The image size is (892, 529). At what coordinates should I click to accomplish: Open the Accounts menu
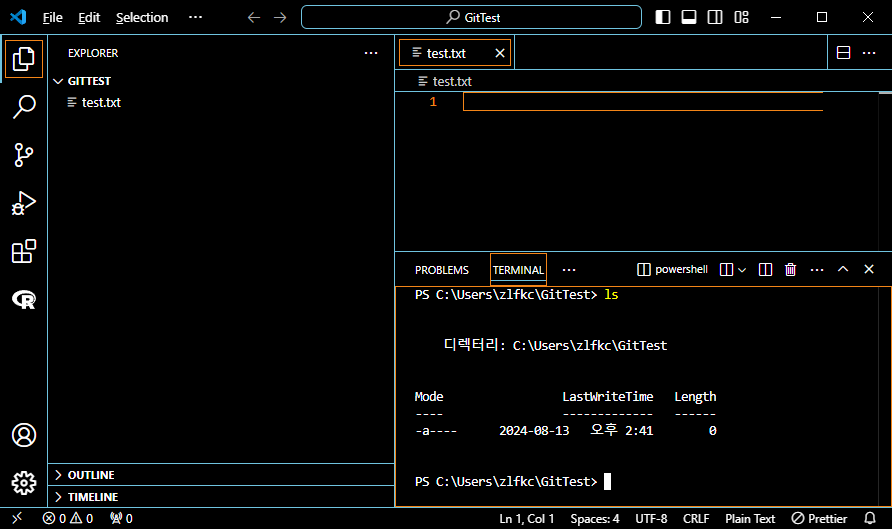click(23, 435)
